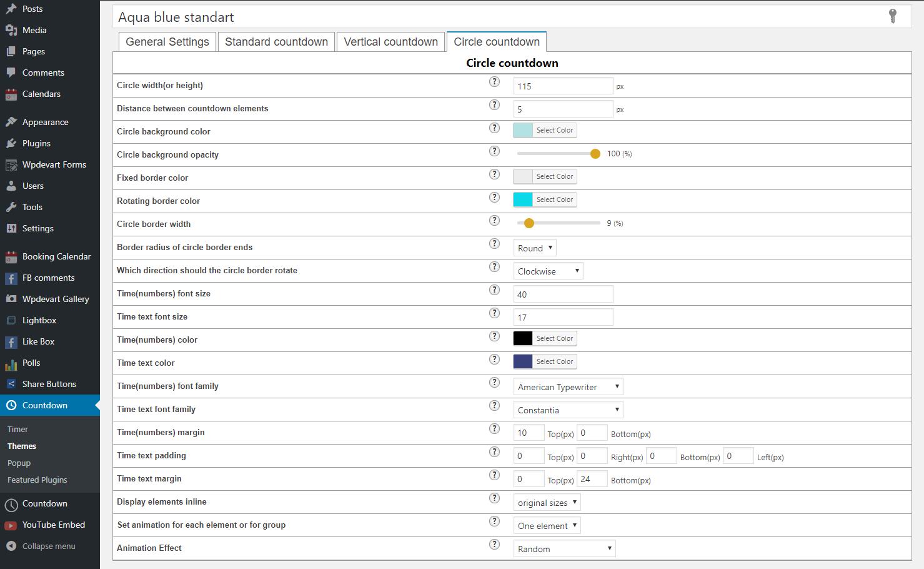Click the Tools wrench icon
The image size is (924, 569).
pyautogui.click(x=11, y=207)
